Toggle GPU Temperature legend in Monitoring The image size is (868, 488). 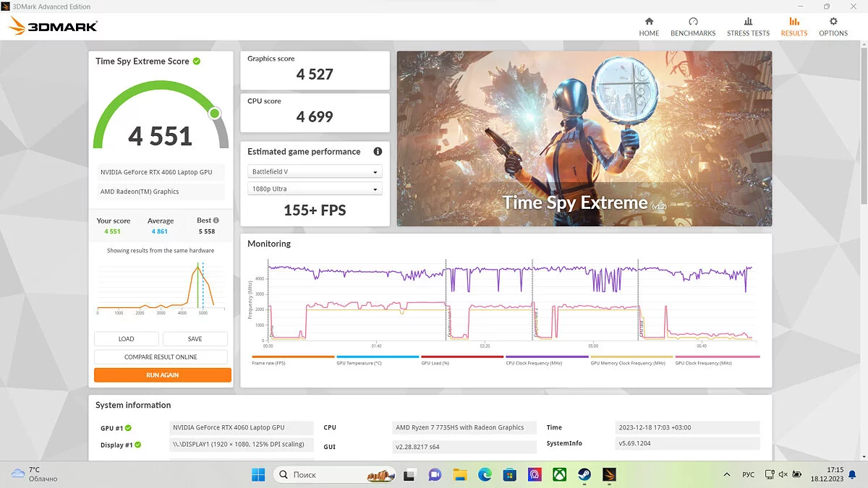click(378, 359)
